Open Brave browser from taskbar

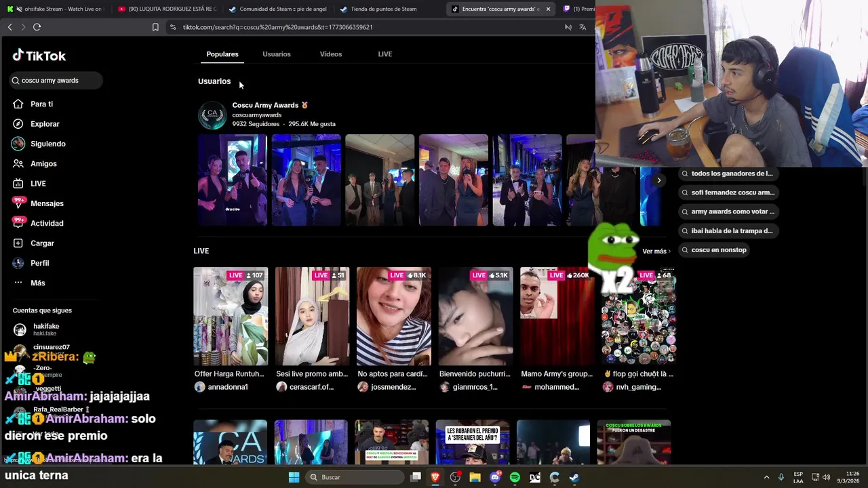click(435, 477)
